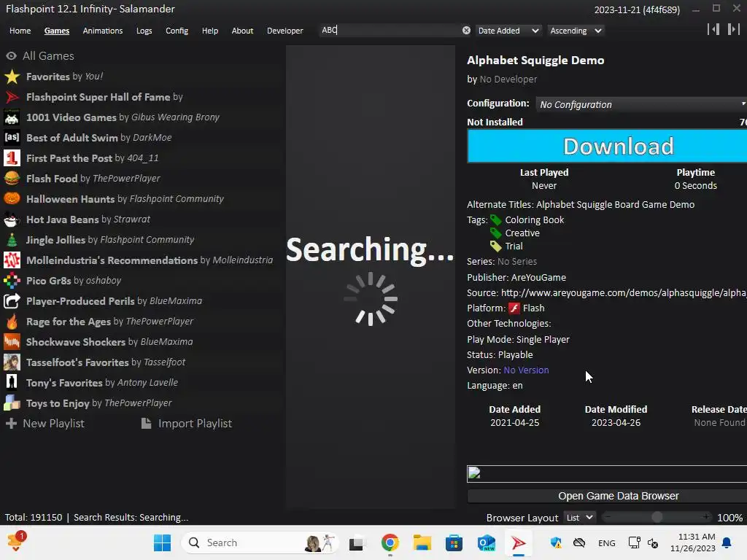Image resolution: width=747 pixels, height=560 pixels.
Task: Click the Creative tag icon
Action: 496,233
